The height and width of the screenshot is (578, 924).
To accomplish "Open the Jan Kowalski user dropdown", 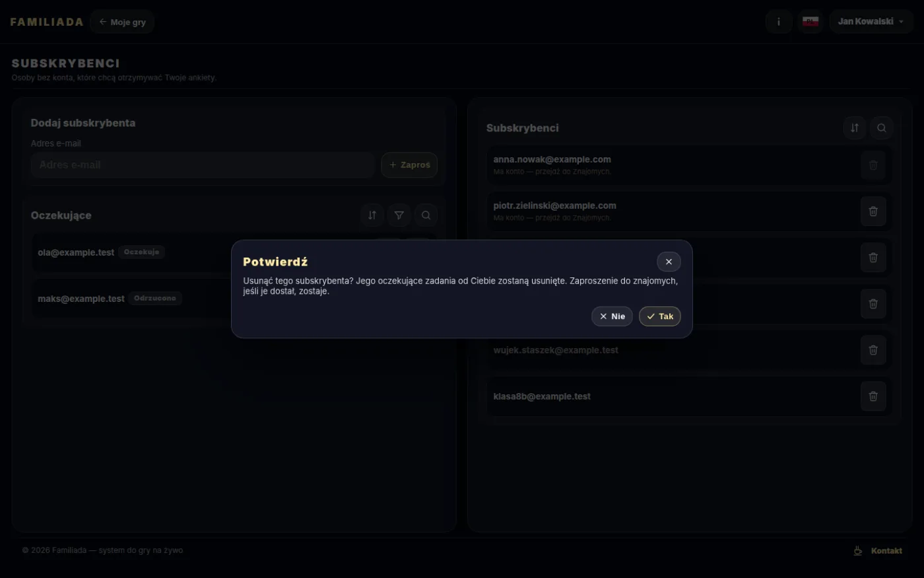I will (871, 22).
